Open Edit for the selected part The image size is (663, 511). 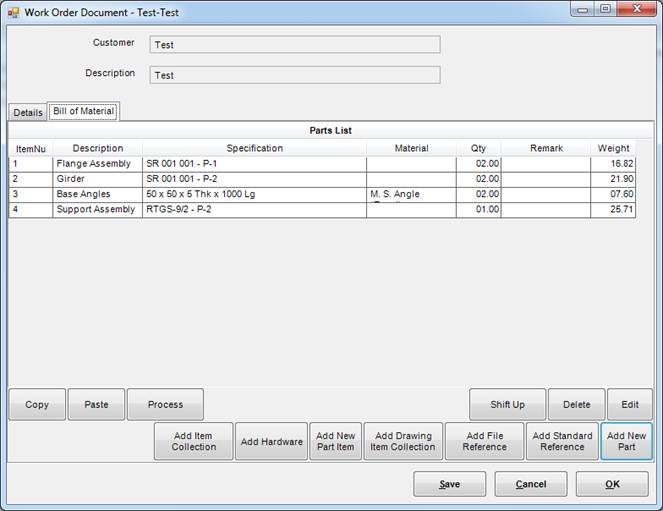(629, 405)
